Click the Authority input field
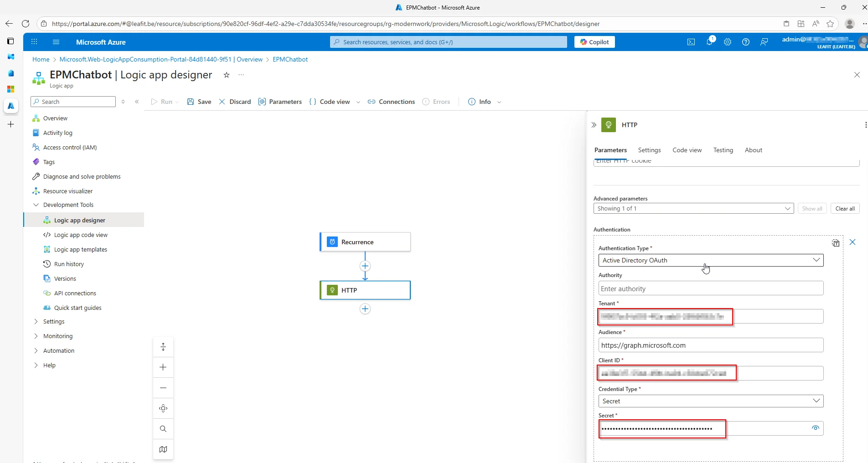 [711, 288]
